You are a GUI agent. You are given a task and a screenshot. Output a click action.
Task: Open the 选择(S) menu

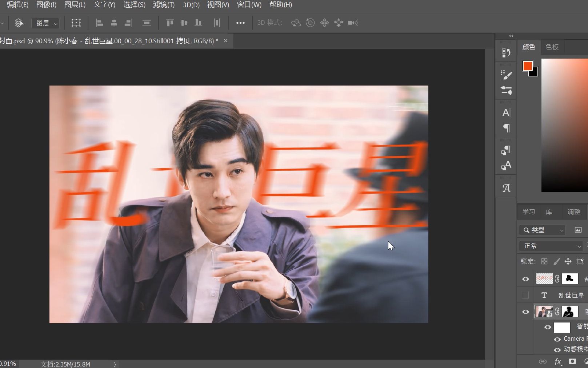(134, 5)
